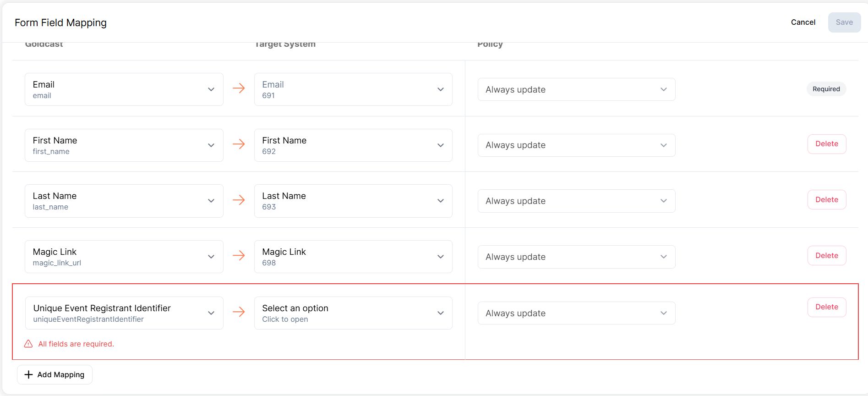This screenshot has height=396, width=868.
Task: Click the orange arrow in the Last Name row
Action: pos(239,200)
